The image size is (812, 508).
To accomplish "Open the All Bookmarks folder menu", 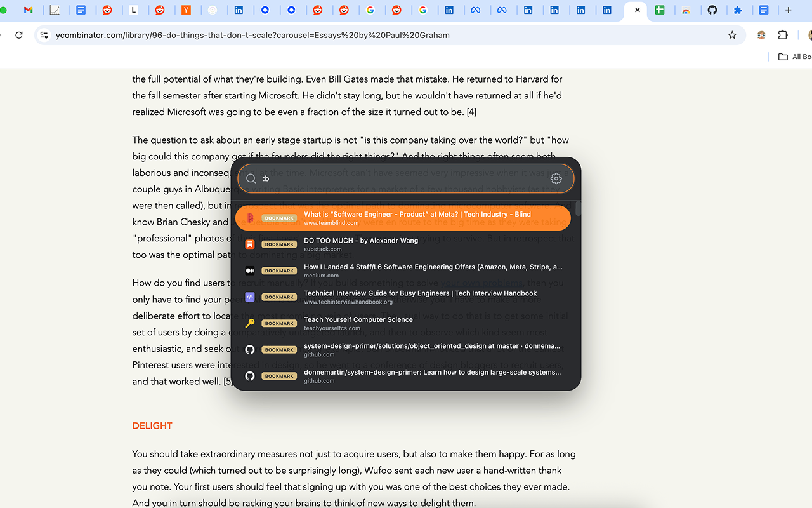I will coord(792,57).
